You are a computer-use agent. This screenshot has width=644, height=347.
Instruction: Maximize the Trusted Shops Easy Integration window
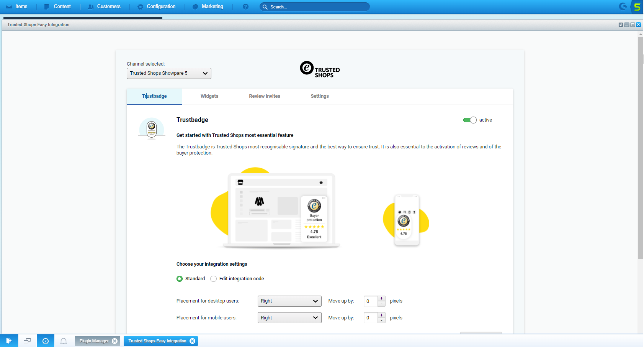click(633, 25)
